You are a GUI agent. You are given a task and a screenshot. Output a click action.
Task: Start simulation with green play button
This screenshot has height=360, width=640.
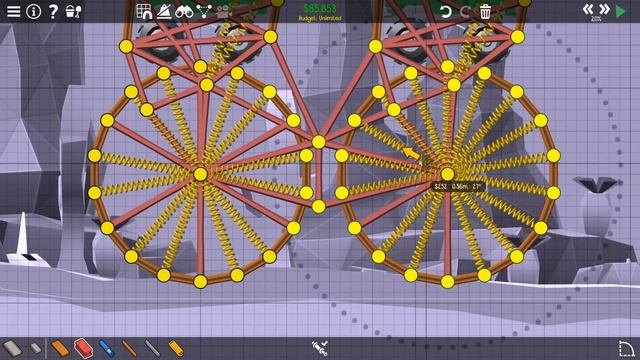coord(621,11)
